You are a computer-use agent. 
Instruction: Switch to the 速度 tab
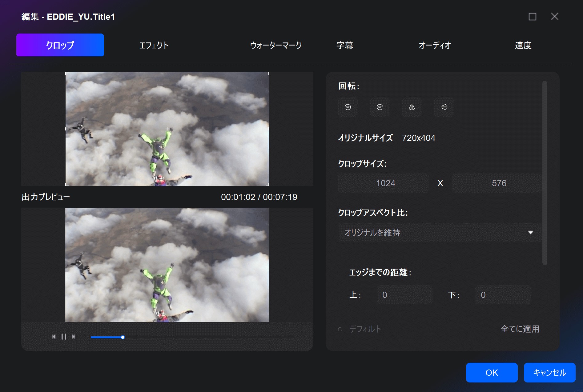pos(523,45)
